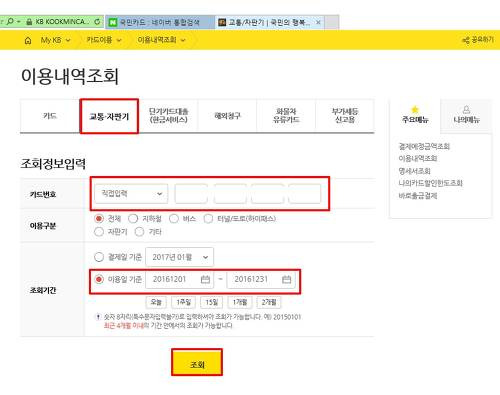Expand the My KB menu

[x=55, y=40]
